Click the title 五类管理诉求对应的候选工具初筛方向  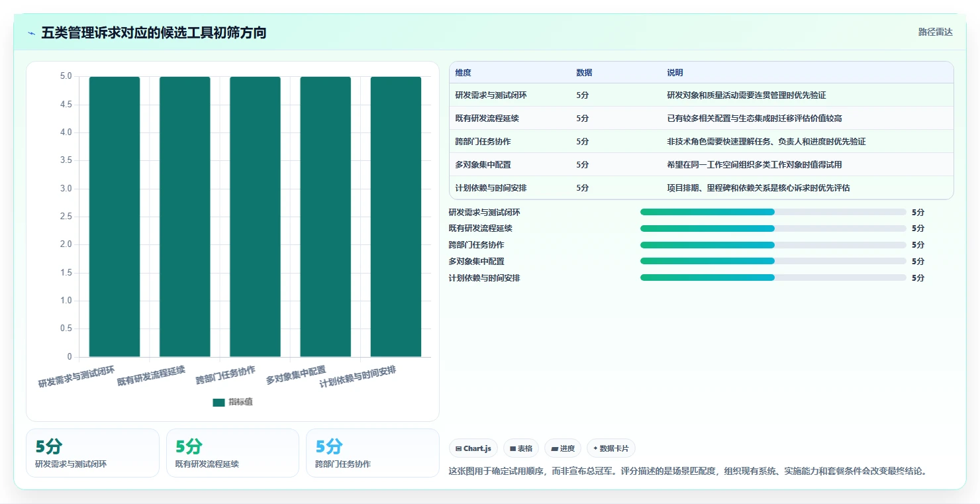pos(154,33)
